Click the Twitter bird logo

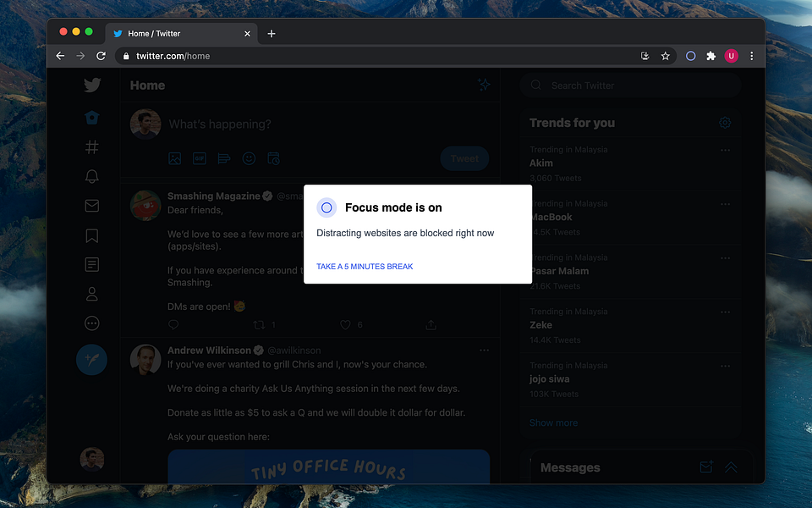click(x=92, y=85)
